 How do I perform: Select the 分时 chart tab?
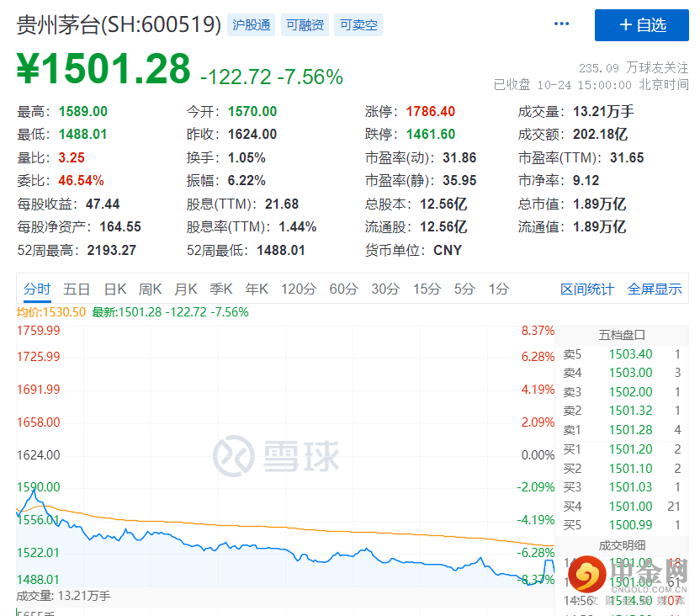pyautogui.click(x=37, y=289)
